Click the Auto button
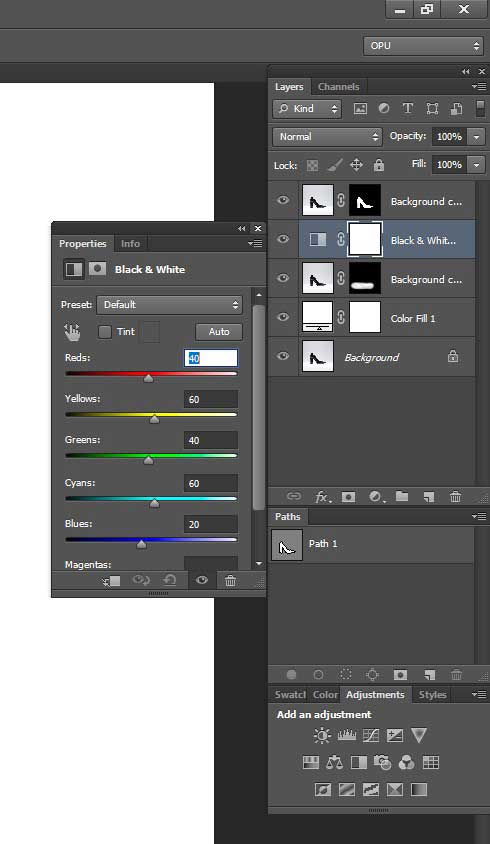Viewport: 490px width, 844px height. (219, 332)
